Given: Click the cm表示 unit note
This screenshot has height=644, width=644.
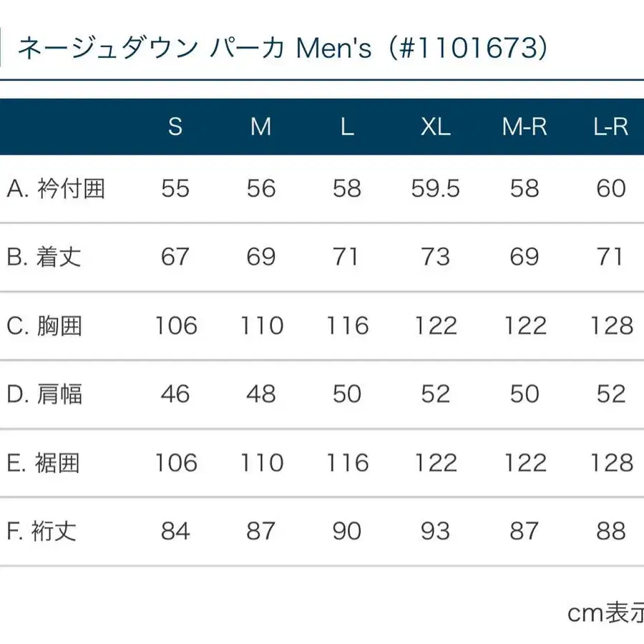Looking at the screenshot, I should click(605, 613).
